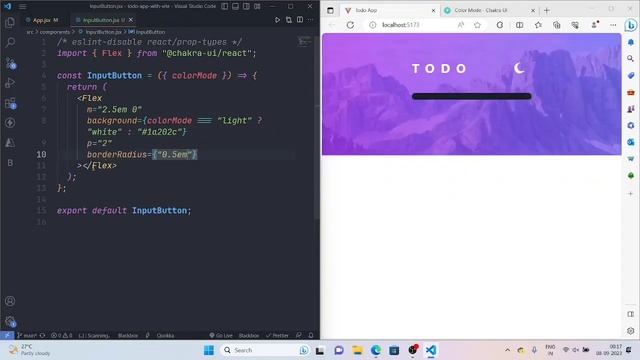Open the Favorites list in Edge toolbar

click(538, 25)
